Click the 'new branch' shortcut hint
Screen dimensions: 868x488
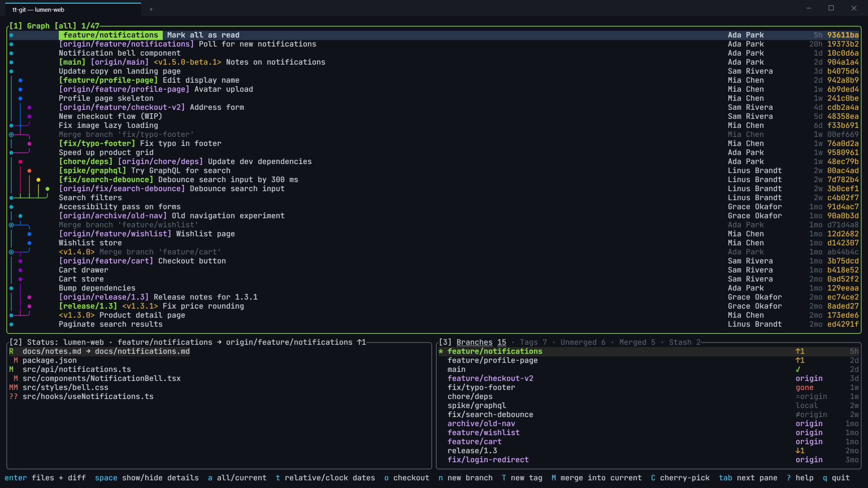point(465,478)
